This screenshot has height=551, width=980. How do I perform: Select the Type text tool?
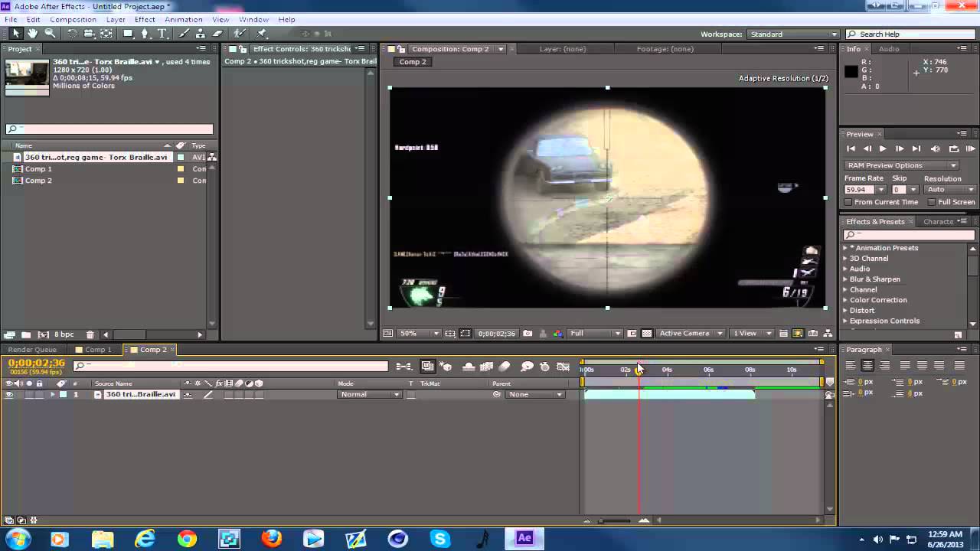(x=163, y=34)
